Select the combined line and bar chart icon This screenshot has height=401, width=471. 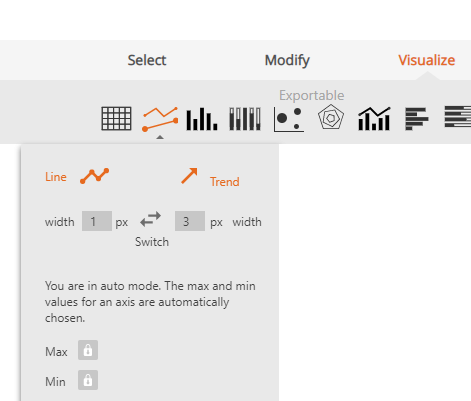374,119
